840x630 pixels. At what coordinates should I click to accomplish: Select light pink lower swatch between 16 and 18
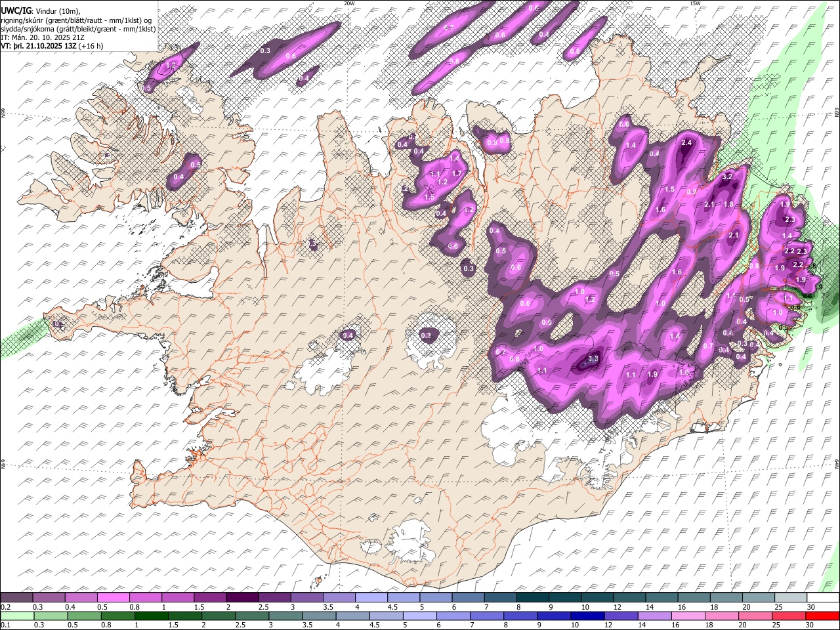pos(688,616)
